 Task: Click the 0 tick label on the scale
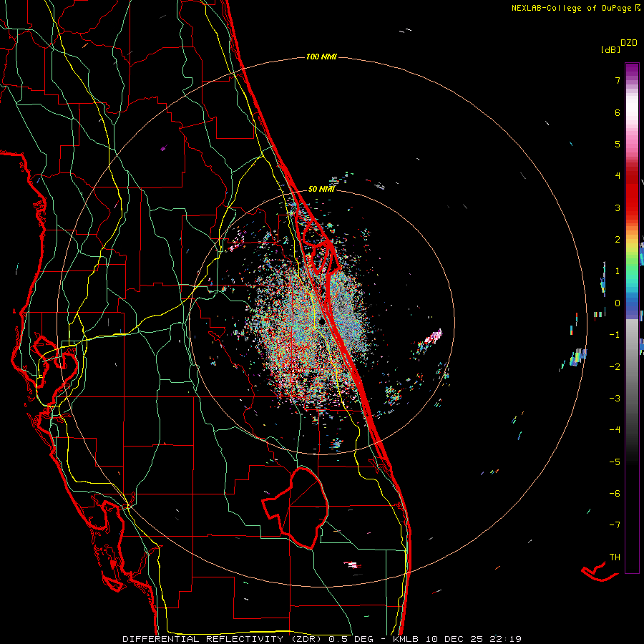pyautogui.click(x=618, y=303)
